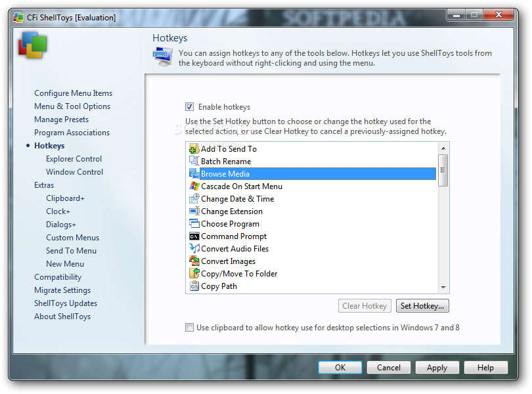Click the Change Date & Time icon

[x=194, y=199]
